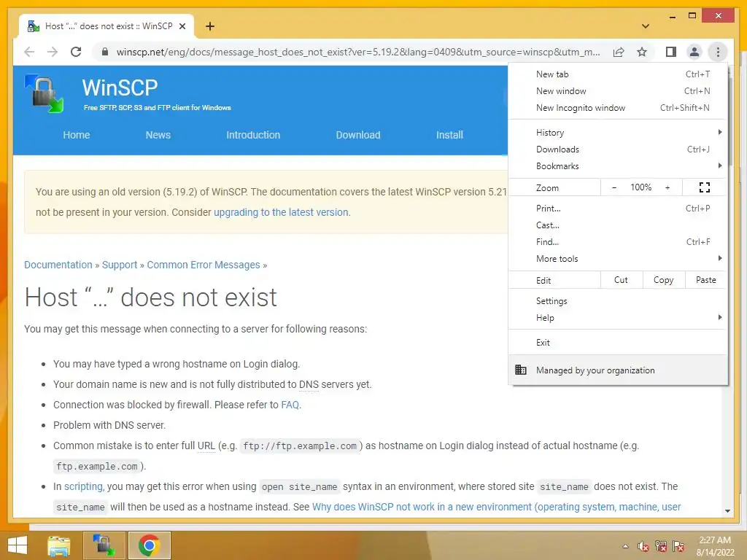
Task: Bookmark this page with the star icon
Action: tap(642, 52)
